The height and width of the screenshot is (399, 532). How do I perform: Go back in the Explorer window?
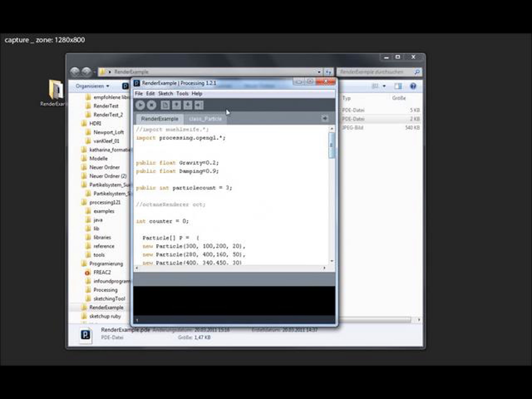tap(75, 72)
